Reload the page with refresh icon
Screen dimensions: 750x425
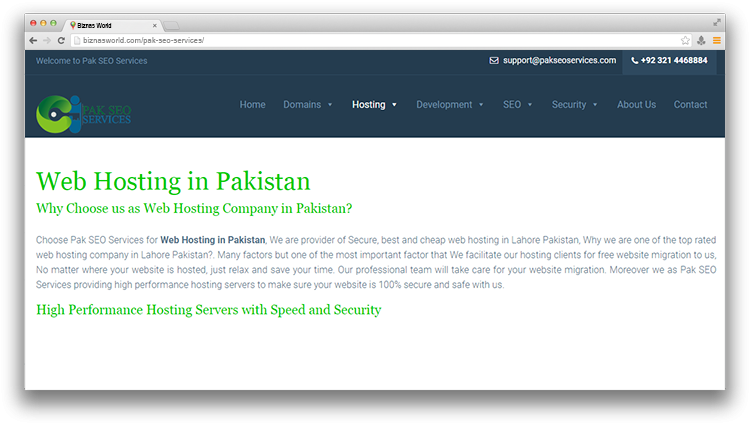(x=61, y=40)
